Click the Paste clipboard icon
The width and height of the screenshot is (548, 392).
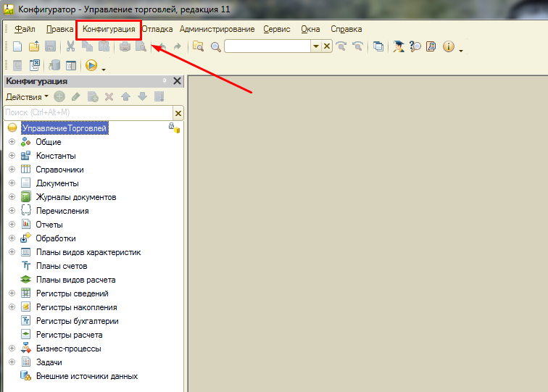[104, 46]
